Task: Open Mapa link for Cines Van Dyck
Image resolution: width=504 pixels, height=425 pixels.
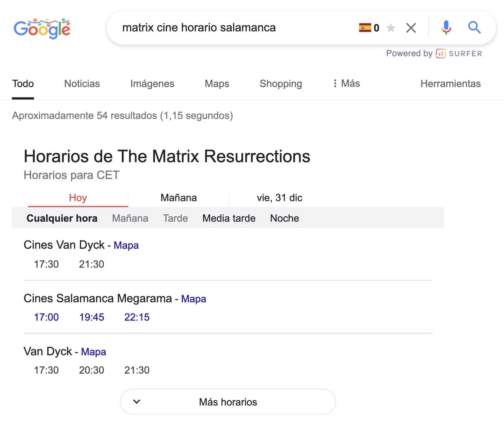Action: click(x=126, y=245)
